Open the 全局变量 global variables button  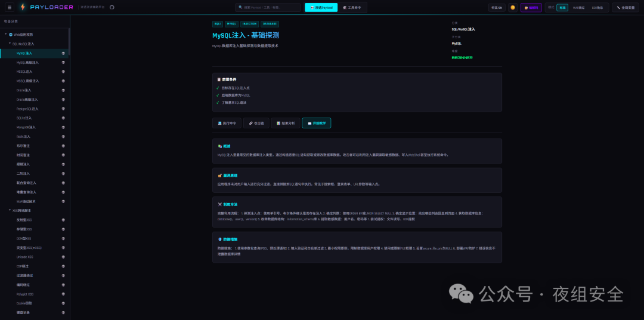tap(625, 8)
